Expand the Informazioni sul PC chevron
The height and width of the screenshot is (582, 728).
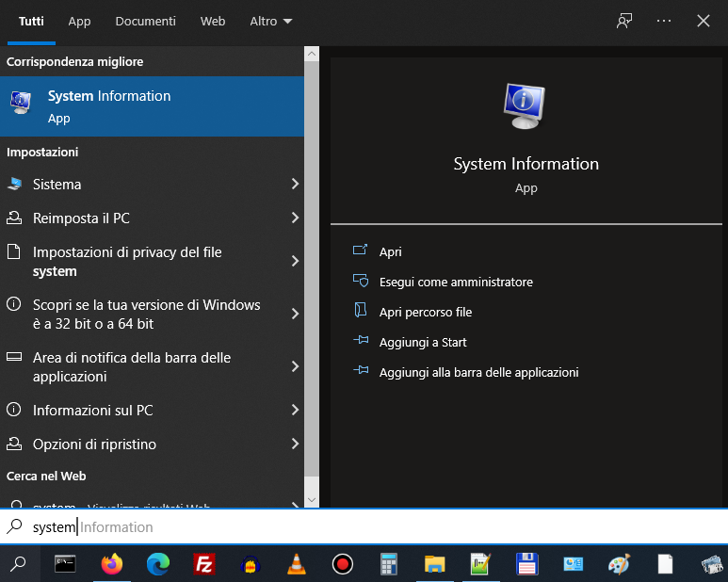click(x=295, y=410)
